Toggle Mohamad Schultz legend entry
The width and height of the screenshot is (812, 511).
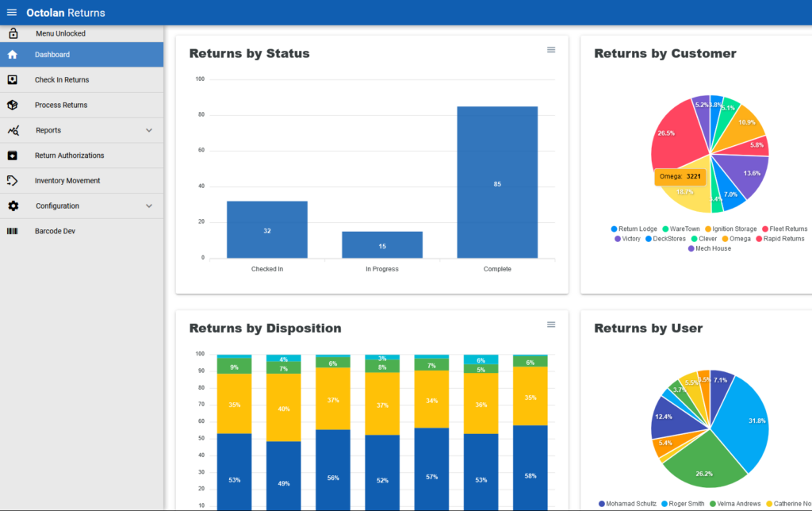click(x=627, y=503)
